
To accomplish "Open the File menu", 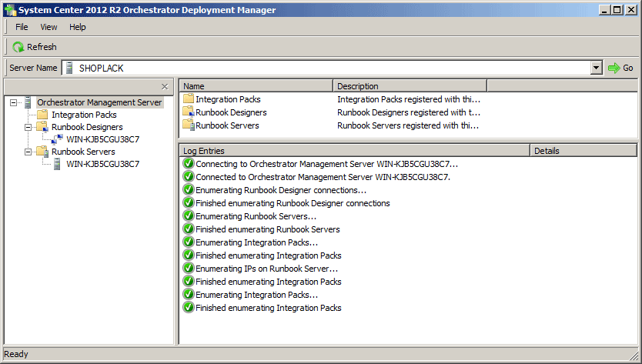I will 22,27.
